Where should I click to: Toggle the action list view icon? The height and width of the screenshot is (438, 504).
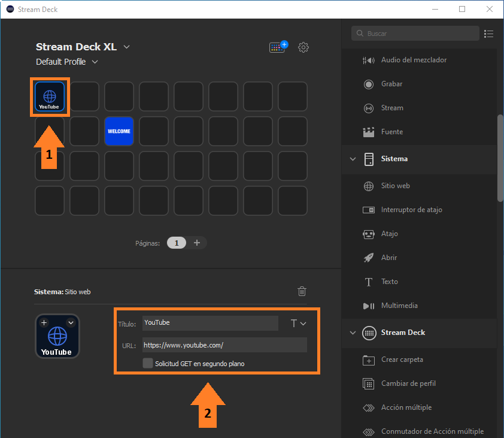point(489,34)
